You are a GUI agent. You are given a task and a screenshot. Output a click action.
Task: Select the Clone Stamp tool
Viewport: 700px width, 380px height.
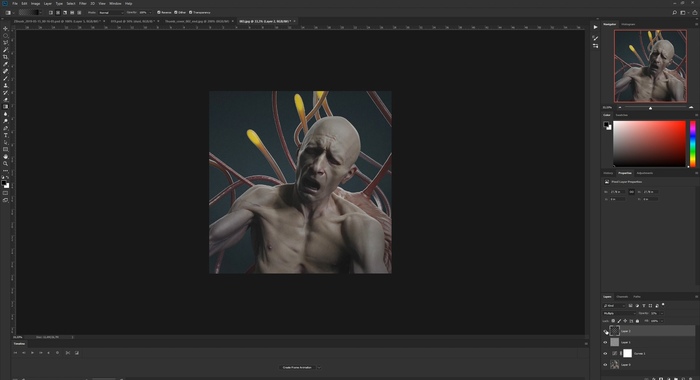[x=5, y=85]
